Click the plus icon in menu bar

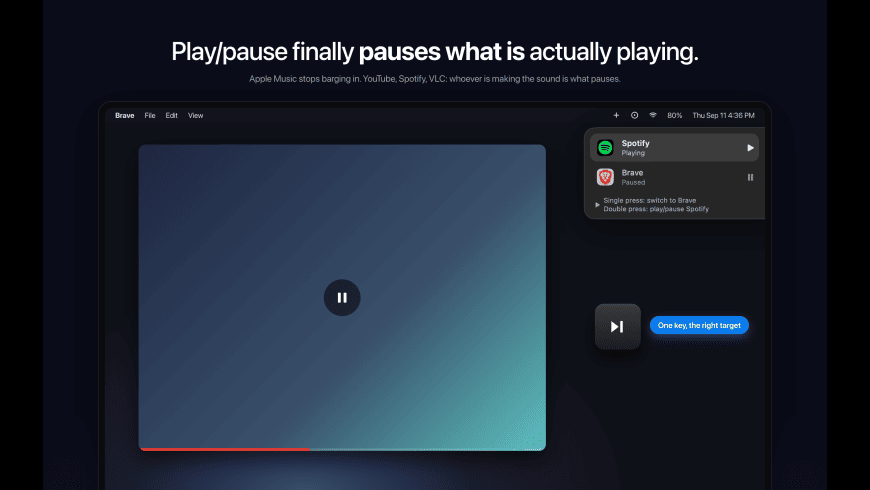(616, 115)
